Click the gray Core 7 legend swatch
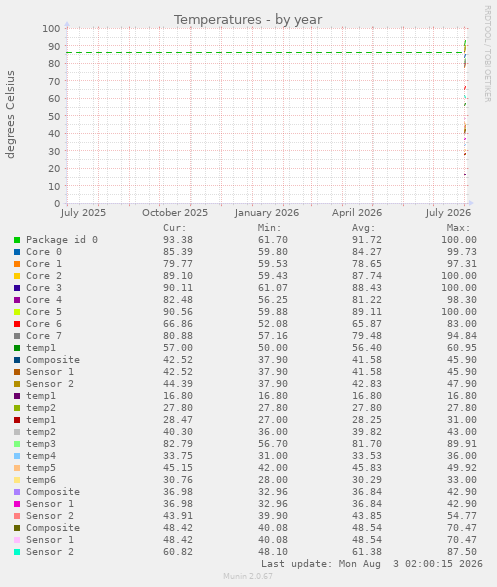Viewport: 497px width, 587px height. [x=17, y=336]
